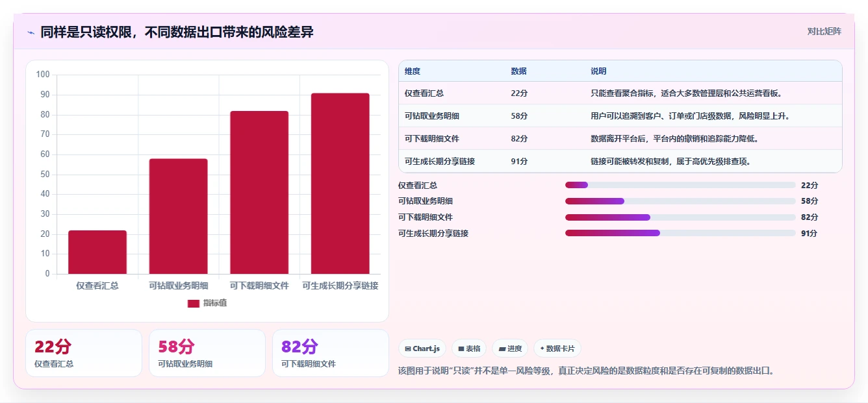
Task: Click the table value 82分
Action: 519,139
